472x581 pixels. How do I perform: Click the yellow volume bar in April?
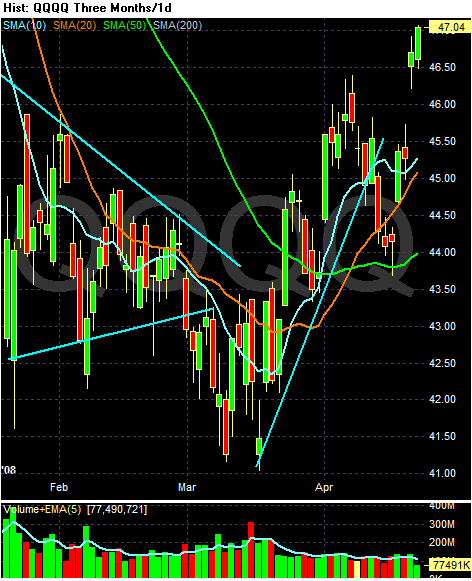(x=357, y=569)
